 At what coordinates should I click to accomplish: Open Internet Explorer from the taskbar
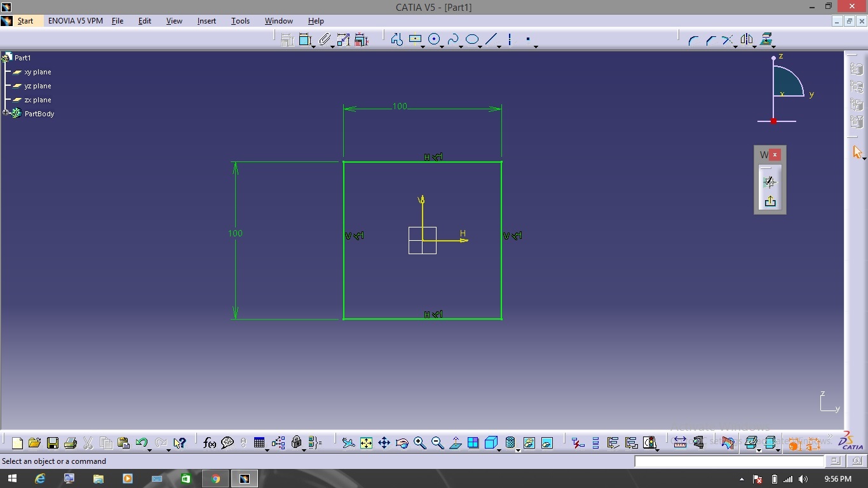click(x=40, y=478)
